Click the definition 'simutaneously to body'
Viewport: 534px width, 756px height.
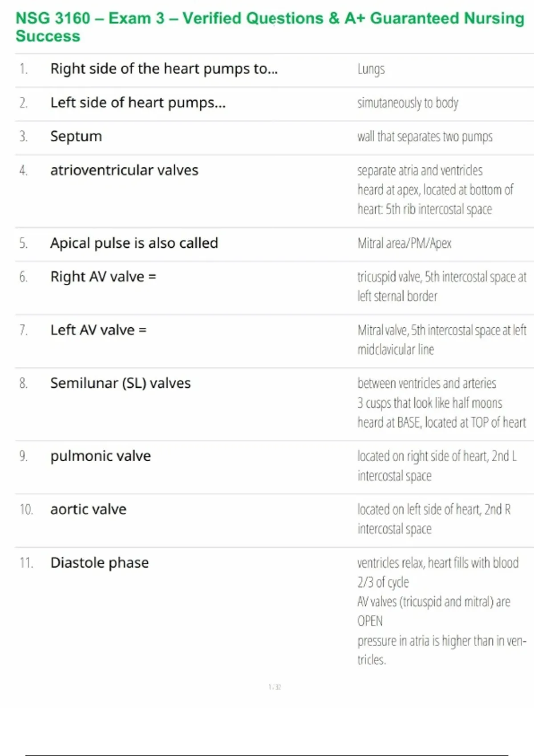(408, 103)
